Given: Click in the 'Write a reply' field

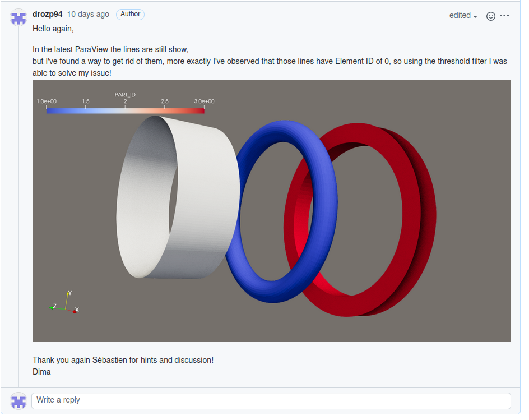Looking at the screenshot, I should tap(271, 400).
